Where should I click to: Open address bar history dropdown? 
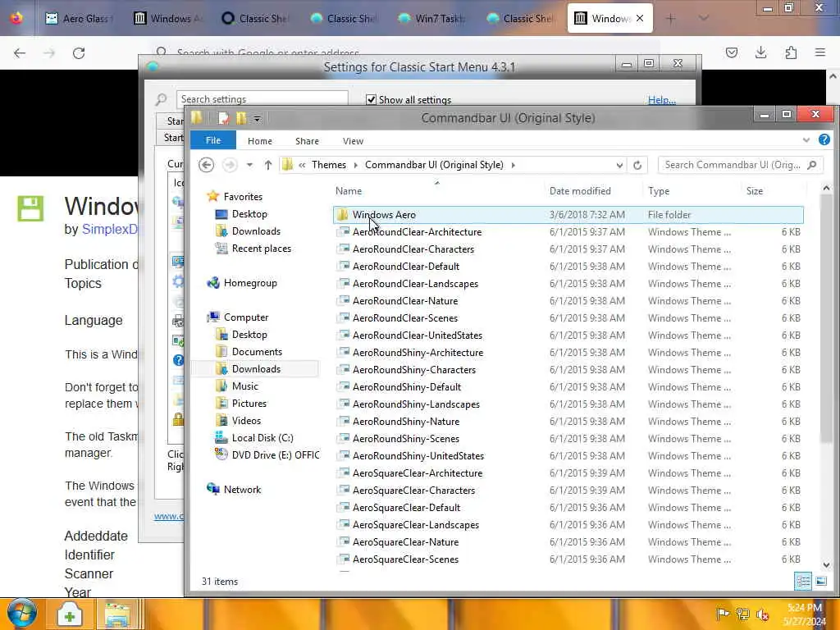619,165
